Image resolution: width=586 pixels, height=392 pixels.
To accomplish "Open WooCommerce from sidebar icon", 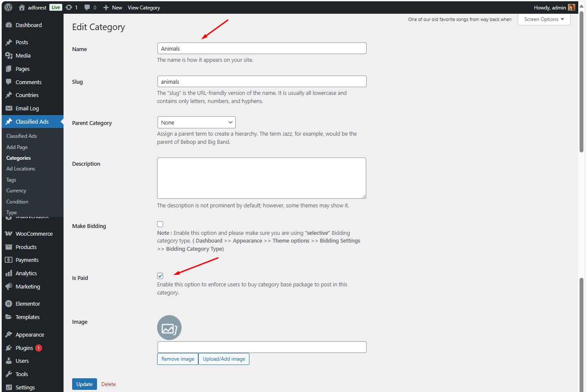I will (9, 234).
